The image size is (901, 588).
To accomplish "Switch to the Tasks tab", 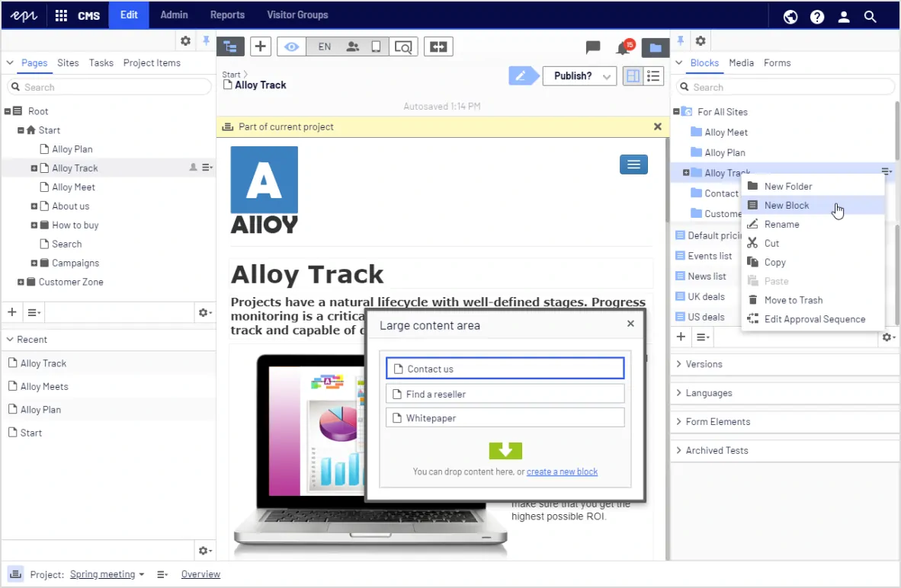I will 101,62.
